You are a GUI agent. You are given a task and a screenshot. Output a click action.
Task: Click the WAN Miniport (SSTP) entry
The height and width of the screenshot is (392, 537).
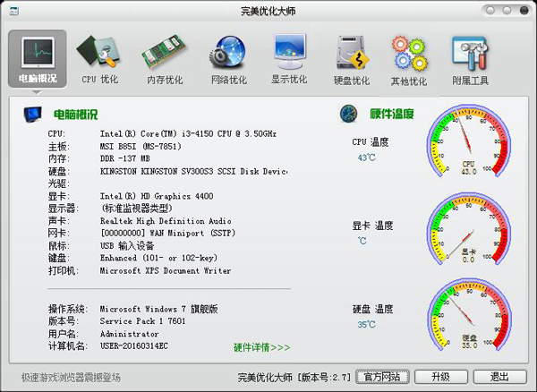tap(167, 234)
